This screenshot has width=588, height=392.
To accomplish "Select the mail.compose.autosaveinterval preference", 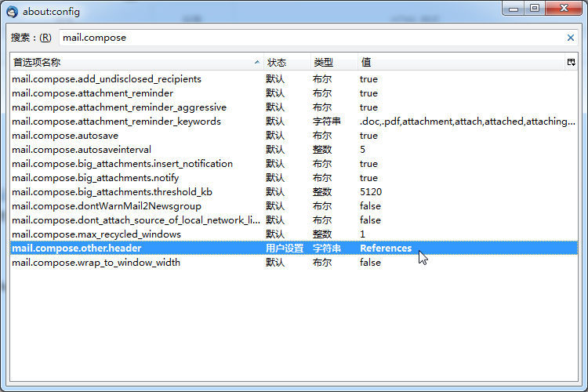I will 294,150.
